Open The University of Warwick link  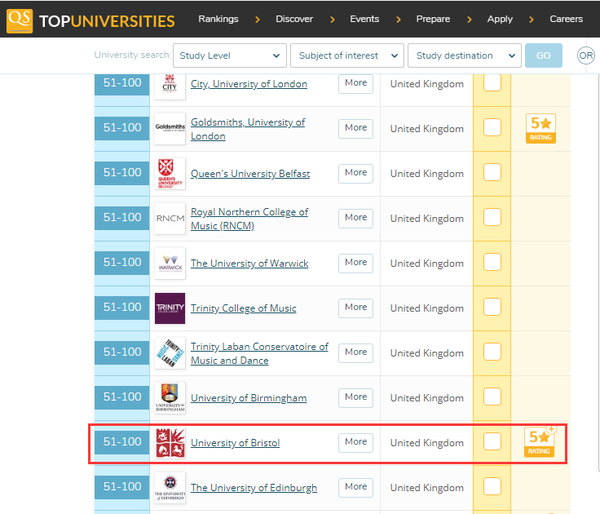point(249,264)
